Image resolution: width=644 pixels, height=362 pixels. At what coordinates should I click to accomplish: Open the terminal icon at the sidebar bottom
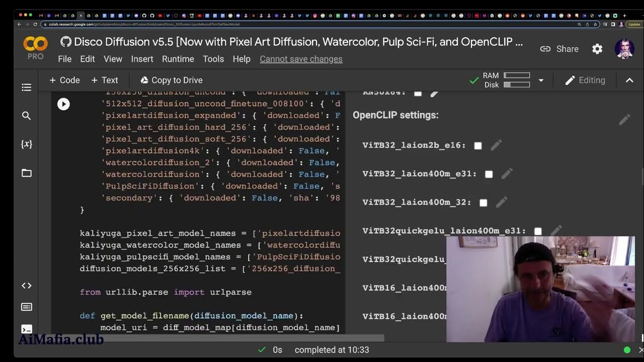click(x=27, y=329)
